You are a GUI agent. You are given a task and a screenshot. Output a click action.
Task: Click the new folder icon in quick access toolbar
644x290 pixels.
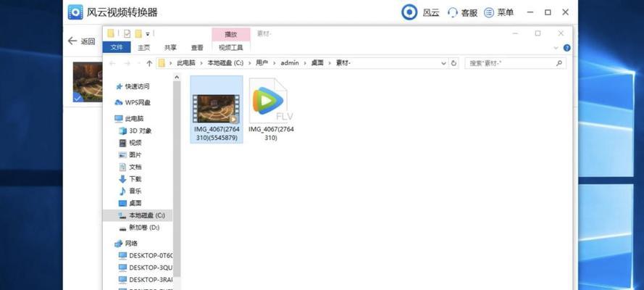click(x=138, y=33)
